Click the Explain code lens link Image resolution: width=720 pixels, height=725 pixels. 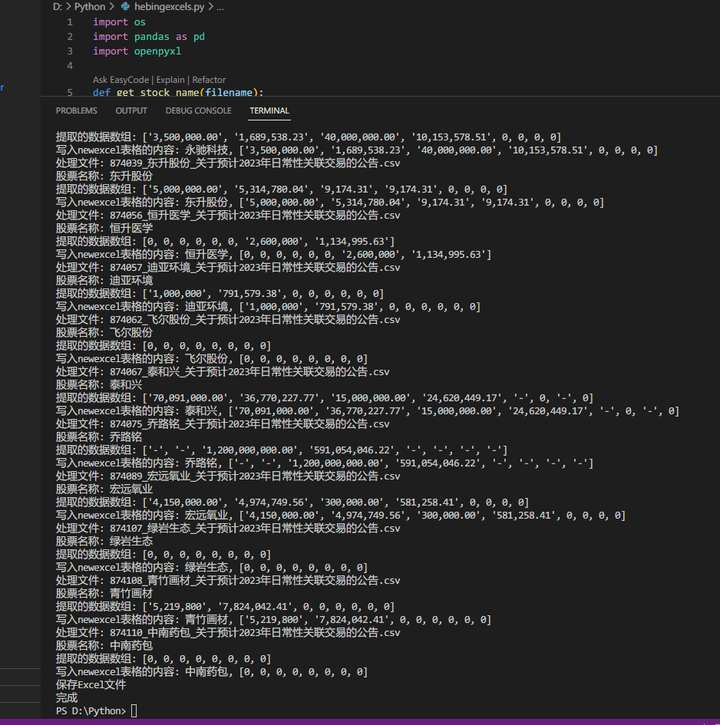[x=170, y=80]
